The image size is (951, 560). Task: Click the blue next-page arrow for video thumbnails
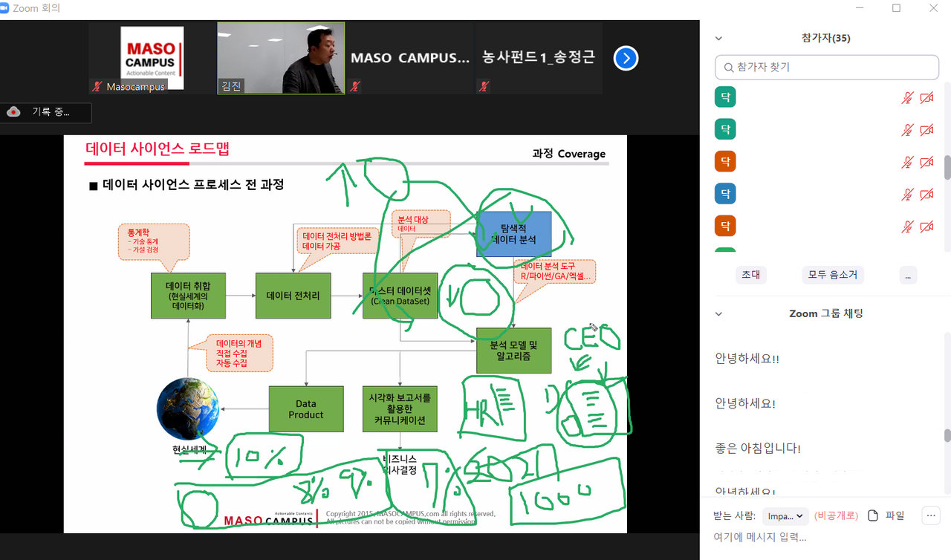626,58
